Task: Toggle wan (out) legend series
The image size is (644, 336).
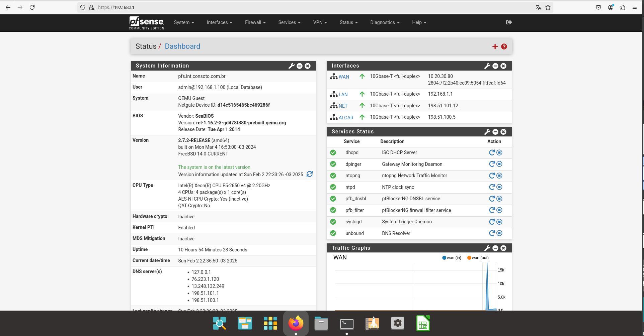Action: [x=478, y=258]
